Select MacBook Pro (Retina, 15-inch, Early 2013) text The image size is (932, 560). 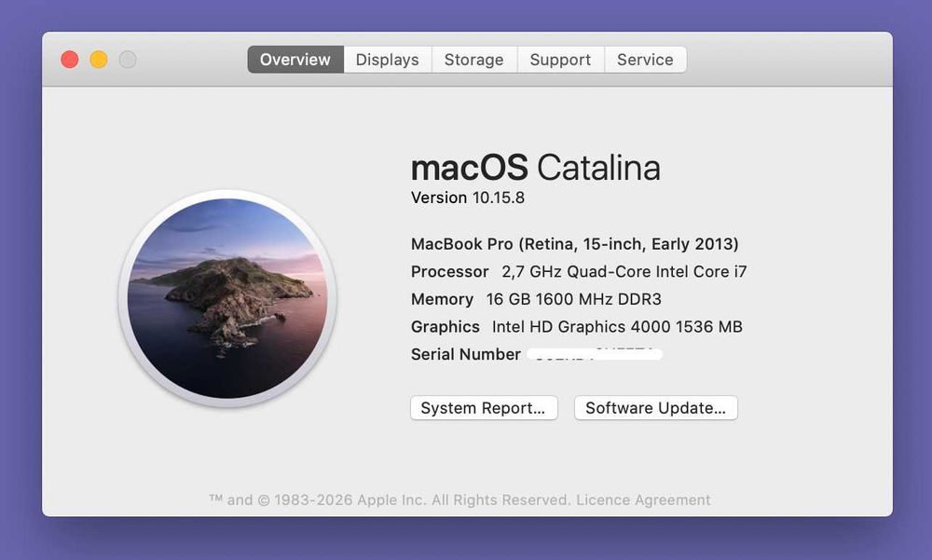point(575,244)
